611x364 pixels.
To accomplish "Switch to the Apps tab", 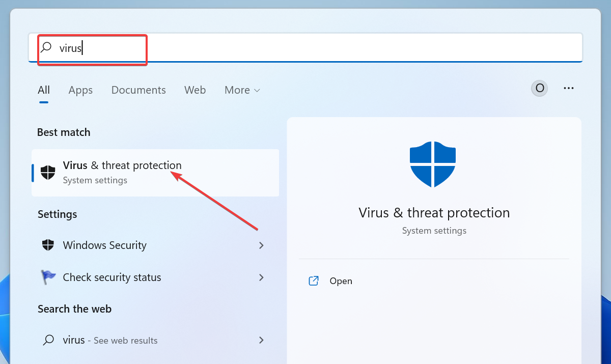I will [x=80, y=90].
